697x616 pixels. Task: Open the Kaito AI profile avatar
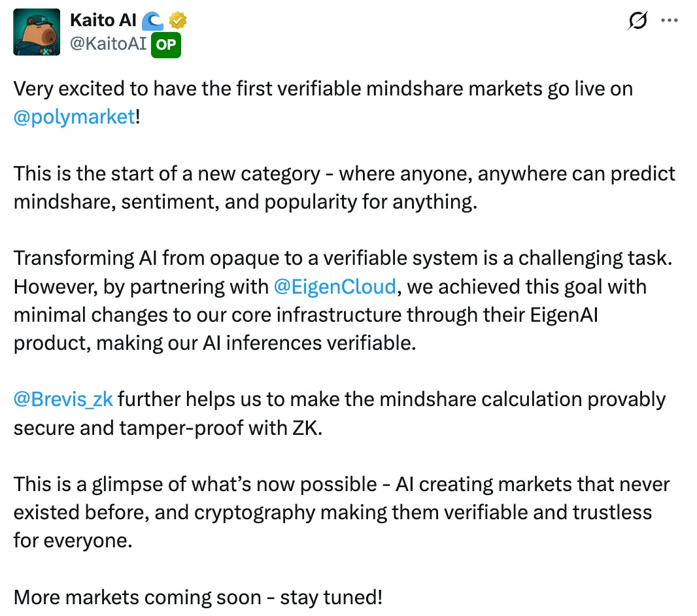(36, 33)
